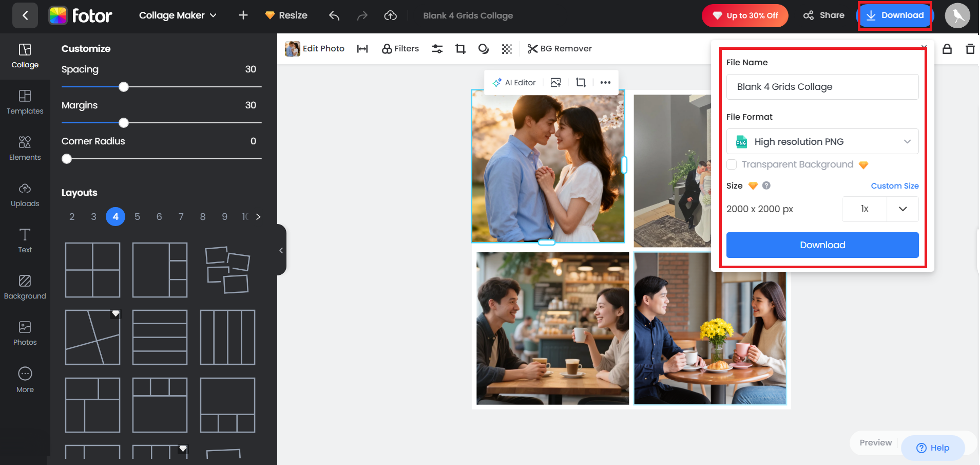Click the Spacing slider handle
The width and height of the screenshot is (980, 465).
(124, 87)
